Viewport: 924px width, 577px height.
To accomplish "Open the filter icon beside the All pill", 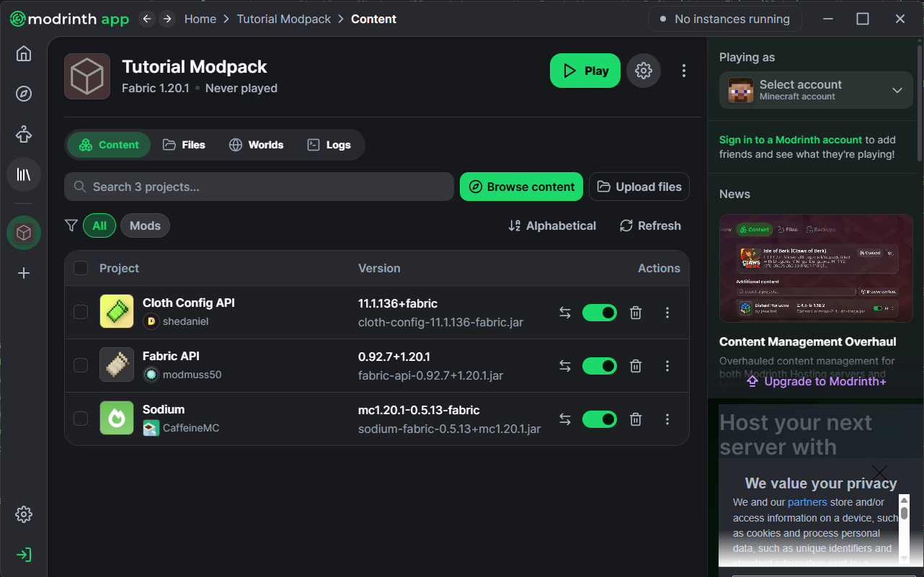I will [71, 225].
